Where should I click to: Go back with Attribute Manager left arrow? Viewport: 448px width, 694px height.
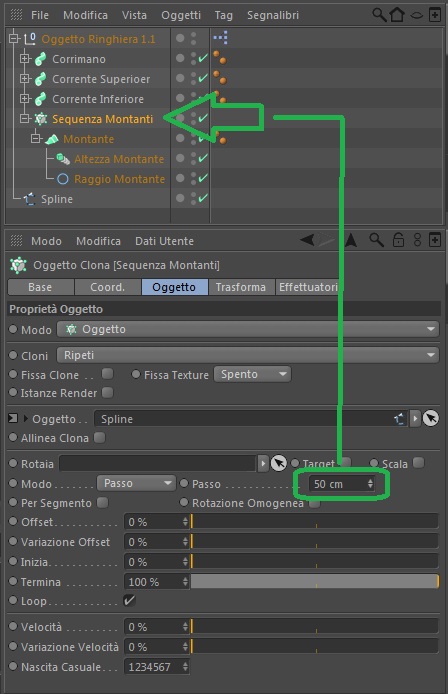307,240
